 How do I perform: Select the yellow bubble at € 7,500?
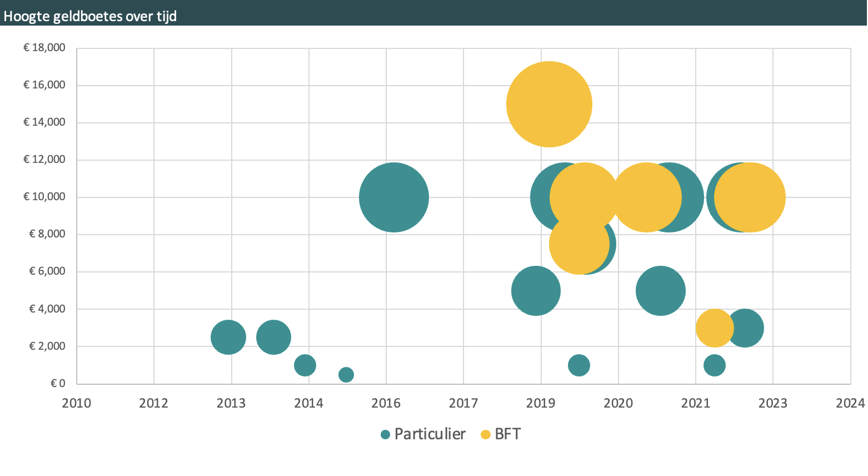point(579,244)
